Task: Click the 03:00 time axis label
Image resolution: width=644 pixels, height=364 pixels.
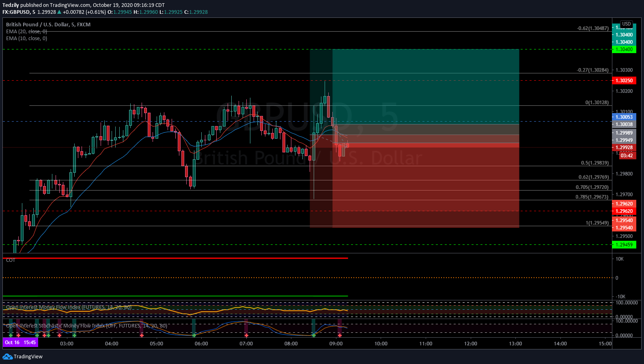Action: tap(67, 344)
